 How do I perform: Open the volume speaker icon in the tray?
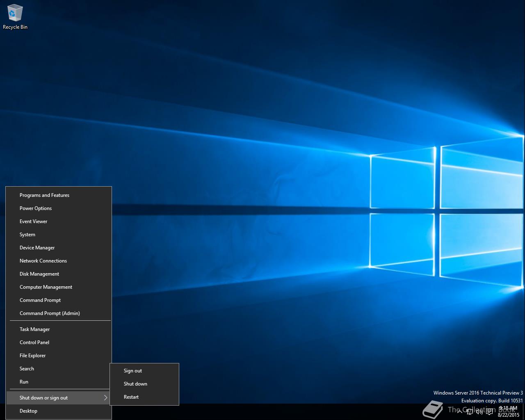coord(479,412)
